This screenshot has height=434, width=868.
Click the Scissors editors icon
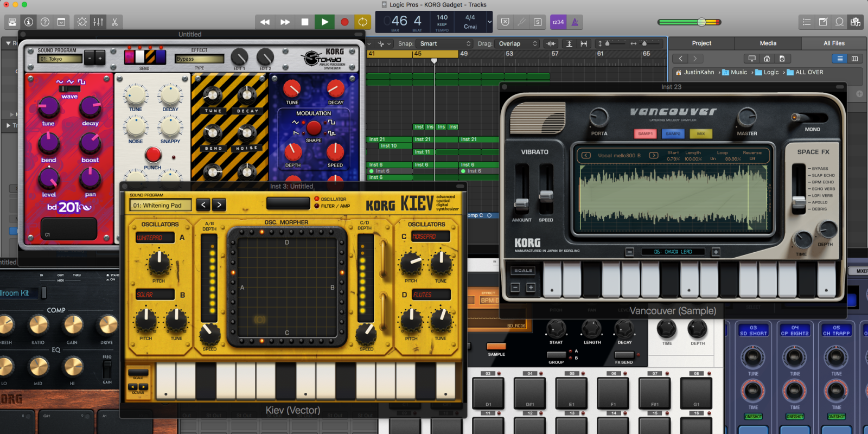click(x=114, y=22)
